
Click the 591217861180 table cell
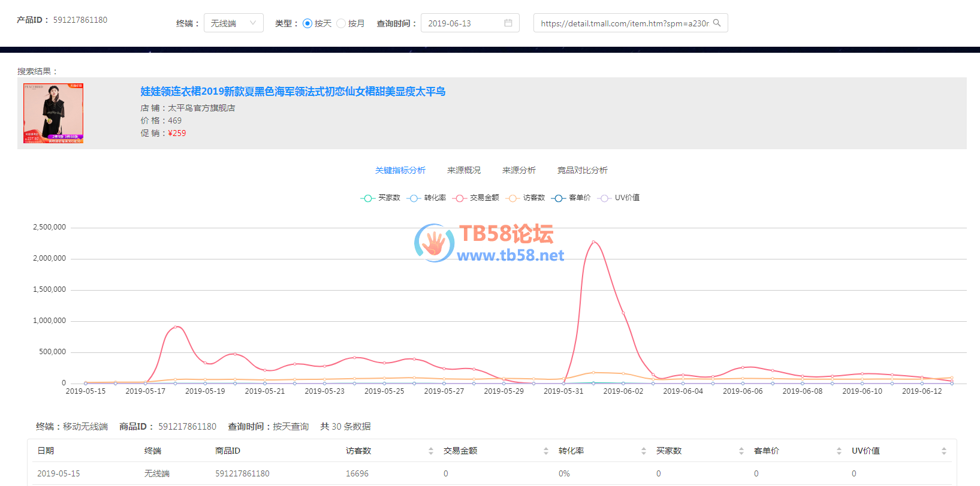coord(243,473)
